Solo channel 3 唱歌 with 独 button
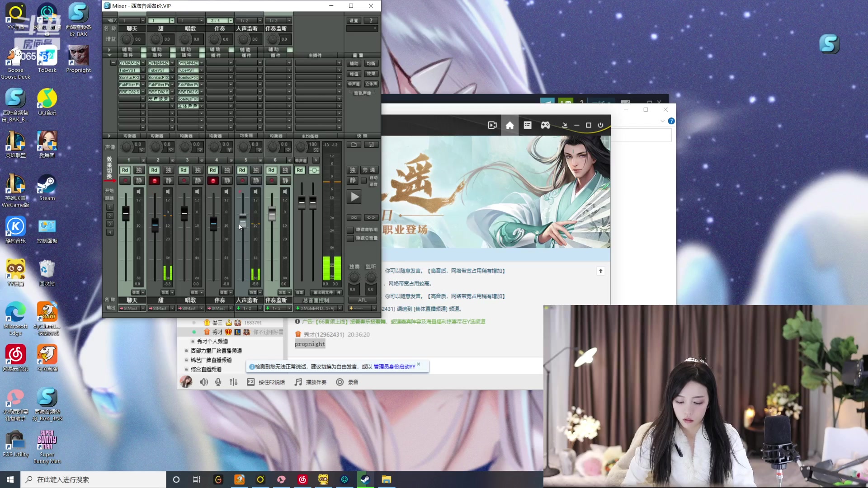This screenshot has height=488, width=868. pyautogui.click(x=198, y=170)
